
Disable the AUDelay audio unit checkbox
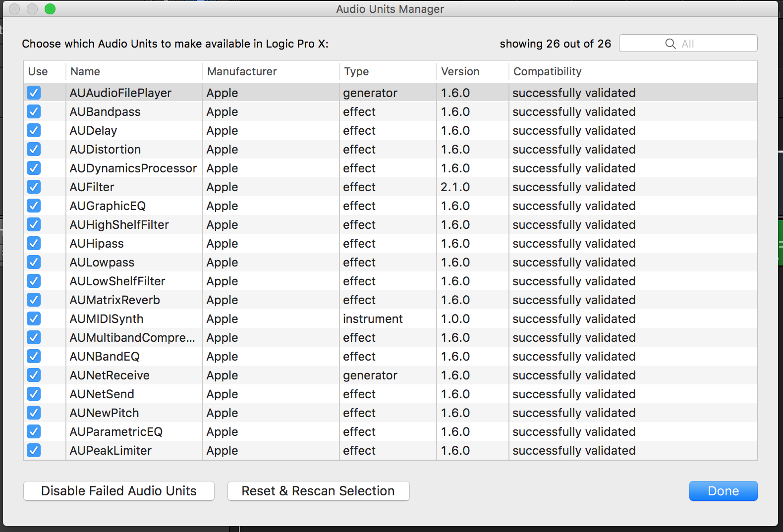[x=34, y=130]
